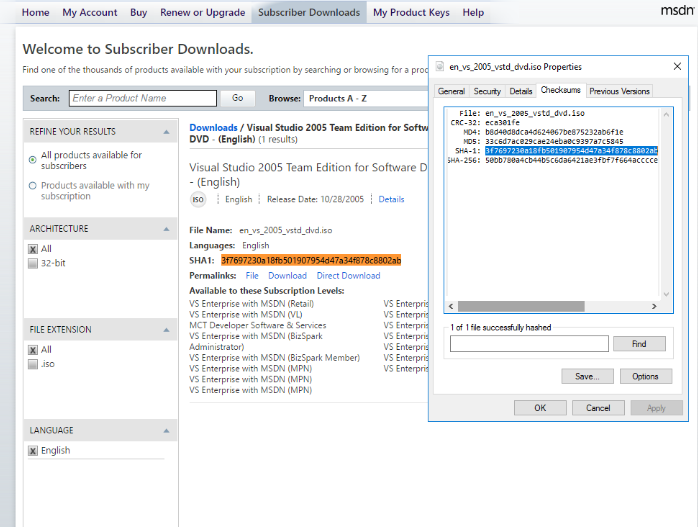Collapse the Language filter section
This screenshot has width=698, height=527.
click(166, 430)
